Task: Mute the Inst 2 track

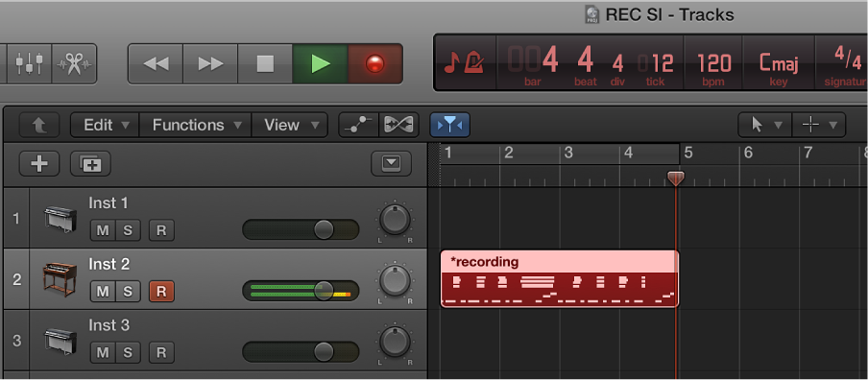Action: [x=103, y=291]
